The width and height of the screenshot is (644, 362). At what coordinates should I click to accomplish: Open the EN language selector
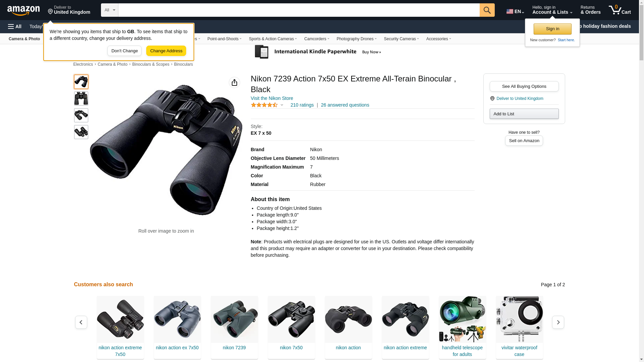(x=515, y=11)
